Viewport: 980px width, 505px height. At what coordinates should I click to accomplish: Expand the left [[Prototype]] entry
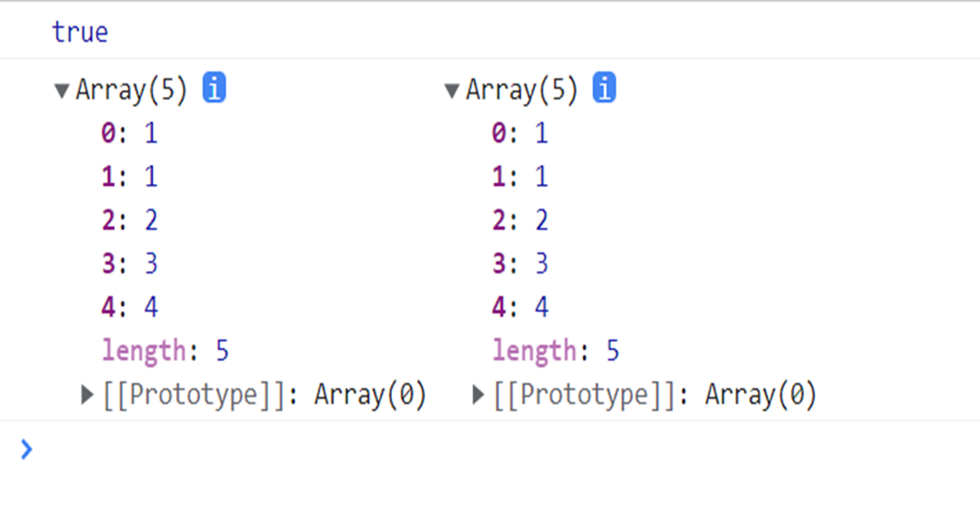88,394
